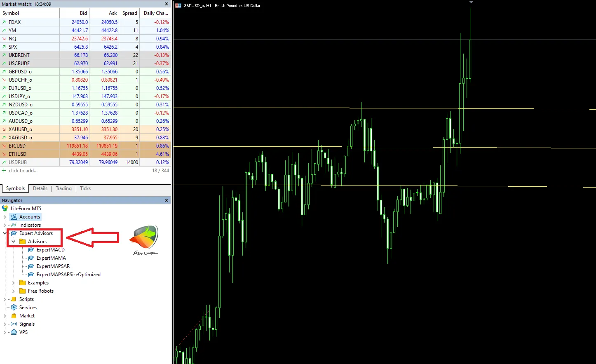
Task: Select the ExpertMAPSARSizeOptimized advisor label
Action: [x=68, y=275]
